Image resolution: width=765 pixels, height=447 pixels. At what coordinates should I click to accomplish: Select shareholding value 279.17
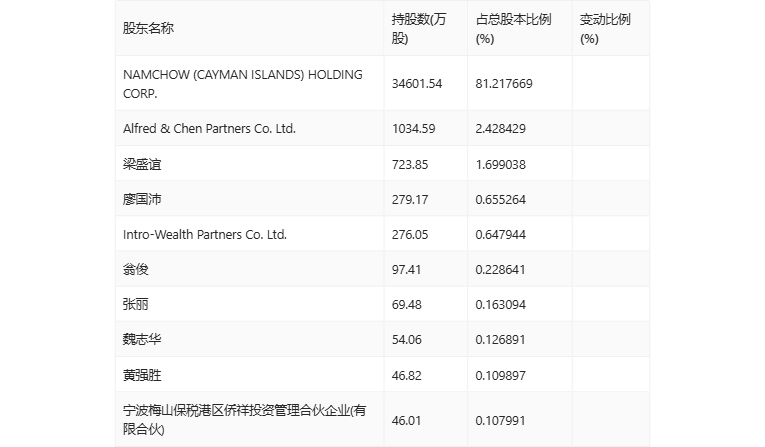[410, 200]
